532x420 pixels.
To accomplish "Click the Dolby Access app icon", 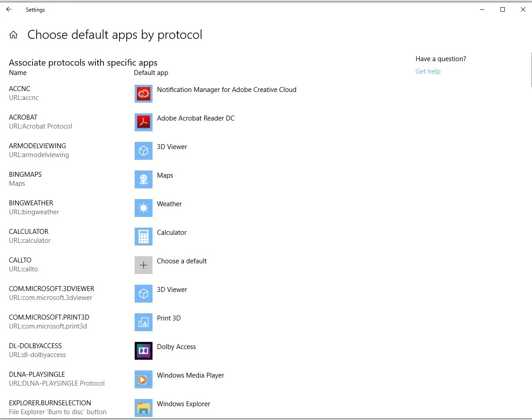I will (143, 350).
